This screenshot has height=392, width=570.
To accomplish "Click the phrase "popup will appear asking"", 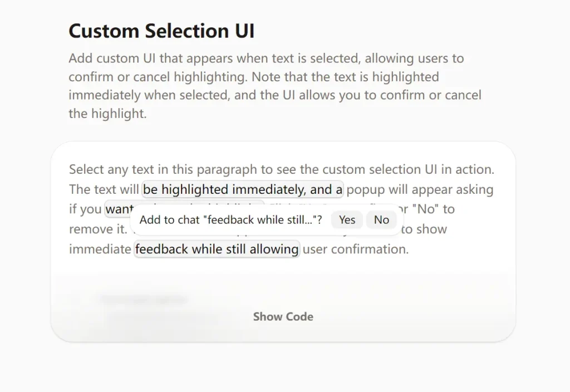I will pos(420,189).
